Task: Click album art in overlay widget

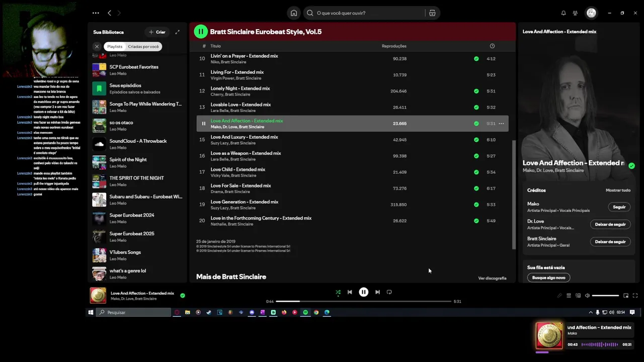Action: tap(549, 336)
